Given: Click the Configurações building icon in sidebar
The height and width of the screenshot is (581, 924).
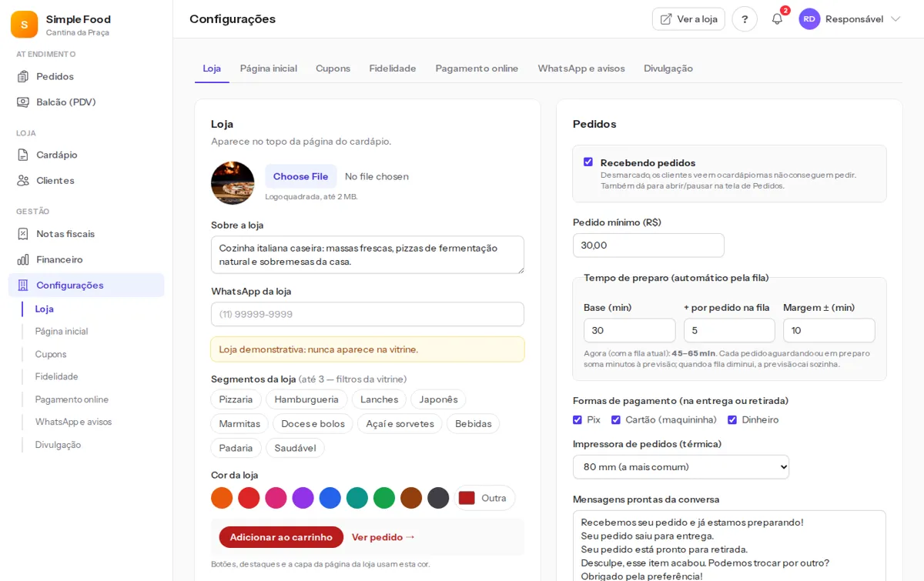Looking at the screenshot, I should tap(23, 285).
